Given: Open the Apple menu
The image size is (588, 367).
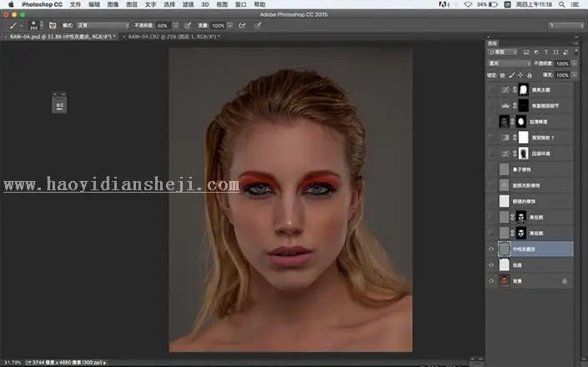Looking at the screenshot, I should (x=11, y=4).
